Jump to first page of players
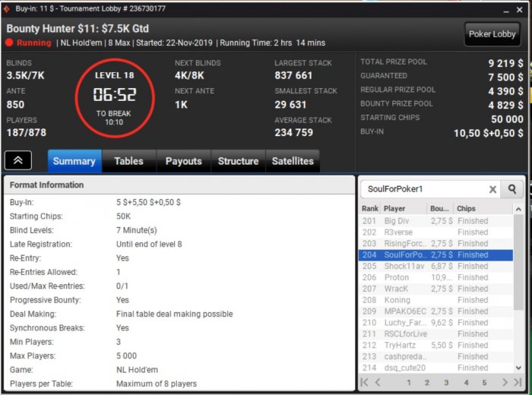Image resolution: width=532 pixels, height=395 pixels. click(x=364, y=382)
